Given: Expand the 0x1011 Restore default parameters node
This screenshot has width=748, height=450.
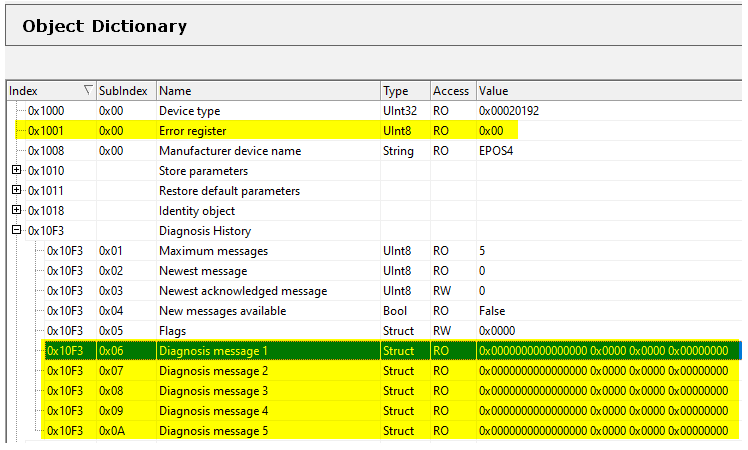Looking at the screenshot, I should click(17, 190).
